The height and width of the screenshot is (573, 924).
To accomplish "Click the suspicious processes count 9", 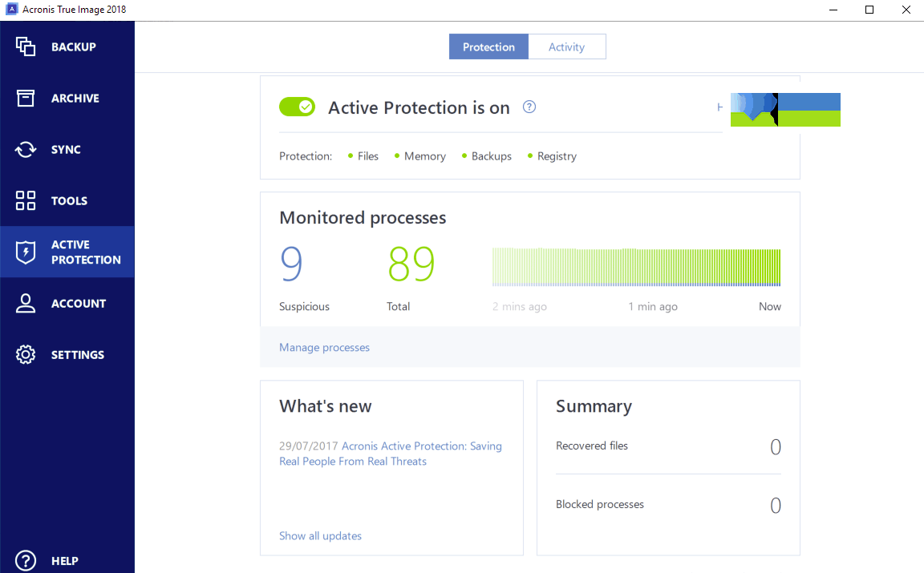I will click(291, 263).
